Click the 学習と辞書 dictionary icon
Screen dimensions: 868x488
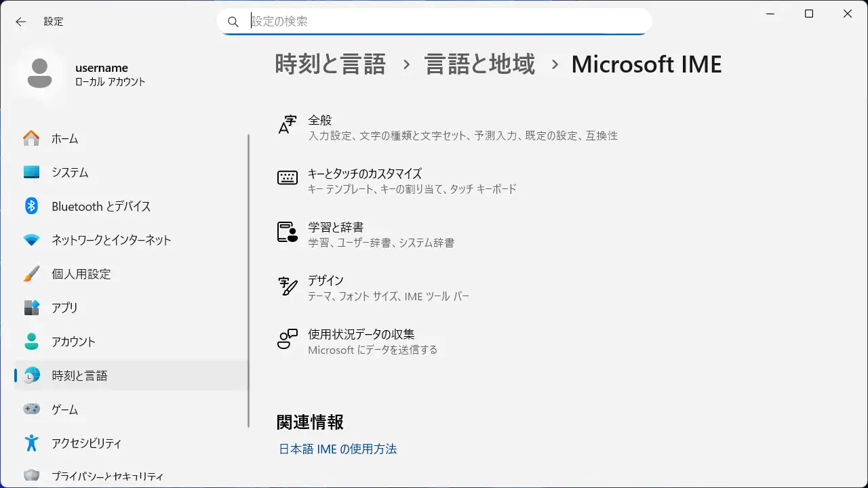point(288,232)
